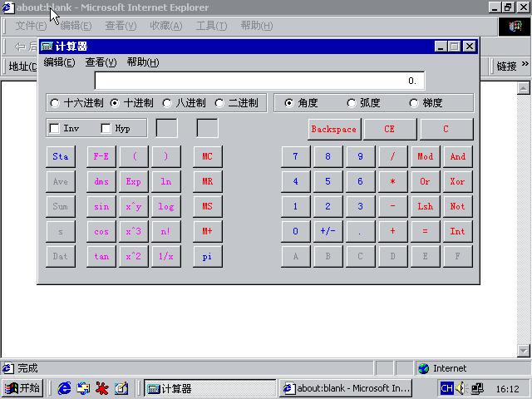Click the MR memory recall button
Viewport: 532px width, 399px height.
coord(207,181)
